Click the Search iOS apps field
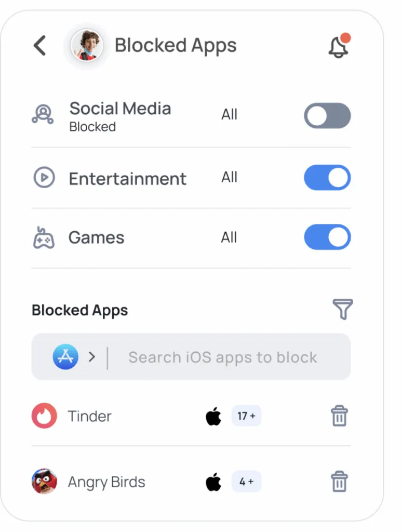The height and width of the screenshot is (532, 402). (222, 357)
